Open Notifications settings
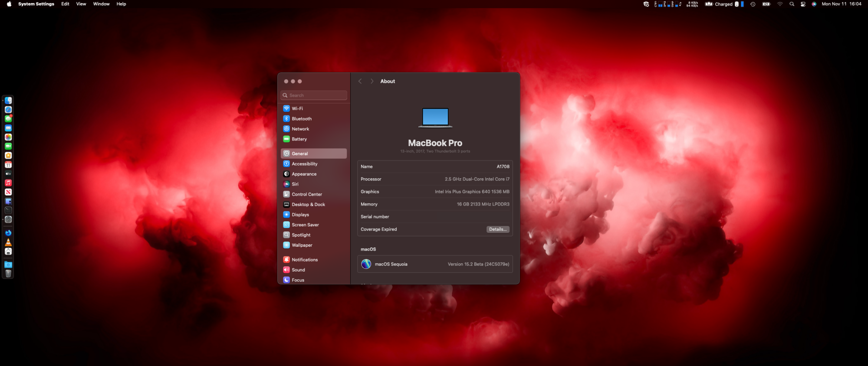Screen dimensions: 868x366 coord(314,260)
